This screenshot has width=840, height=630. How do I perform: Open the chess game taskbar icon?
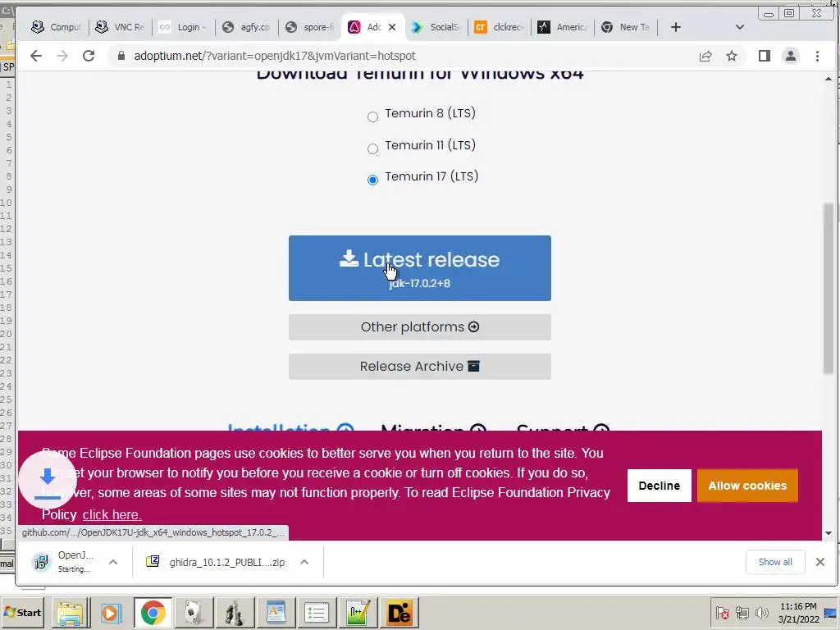pos(234,613)
